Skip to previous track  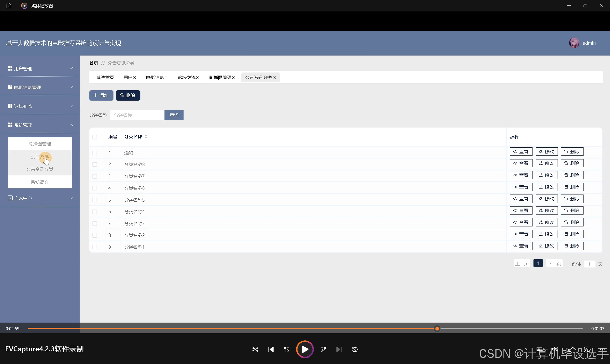coord(271,349)
